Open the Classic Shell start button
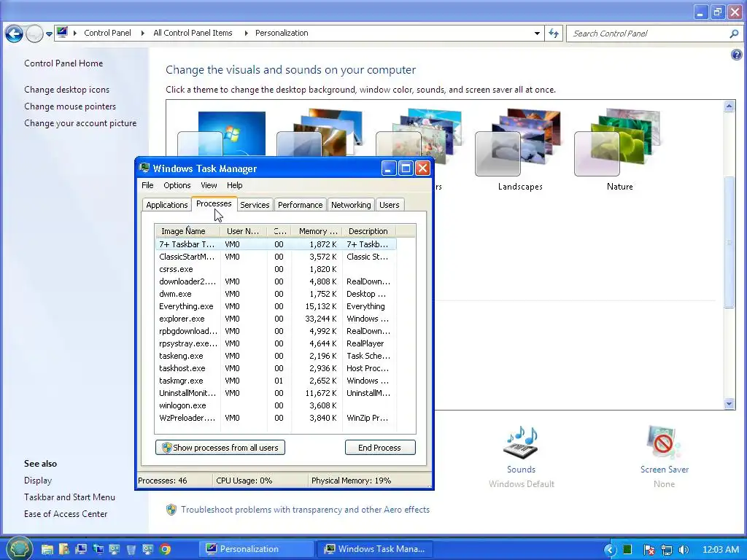The height and width of the screenshot is (560, 747). click(x=19, y=548)
